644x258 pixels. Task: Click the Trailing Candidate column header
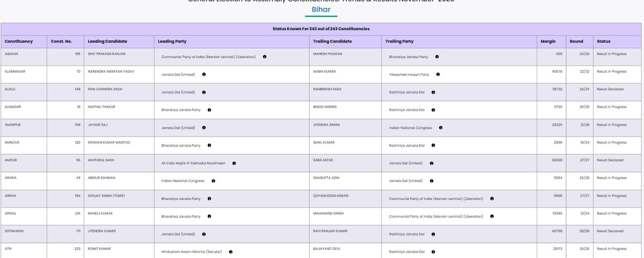pos(333,41)
